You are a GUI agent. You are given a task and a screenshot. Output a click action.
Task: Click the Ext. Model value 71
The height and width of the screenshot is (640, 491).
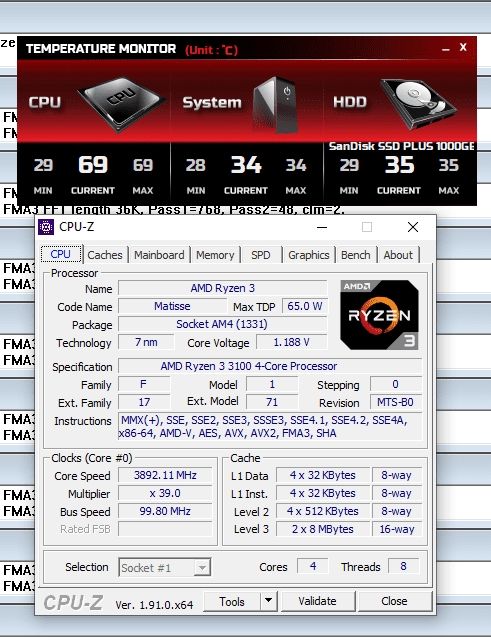[x=272, y=402]
